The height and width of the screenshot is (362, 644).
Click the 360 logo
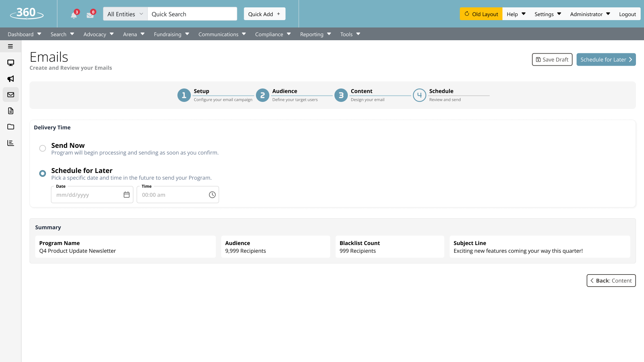pyautogui.click(x=27, y=13)
